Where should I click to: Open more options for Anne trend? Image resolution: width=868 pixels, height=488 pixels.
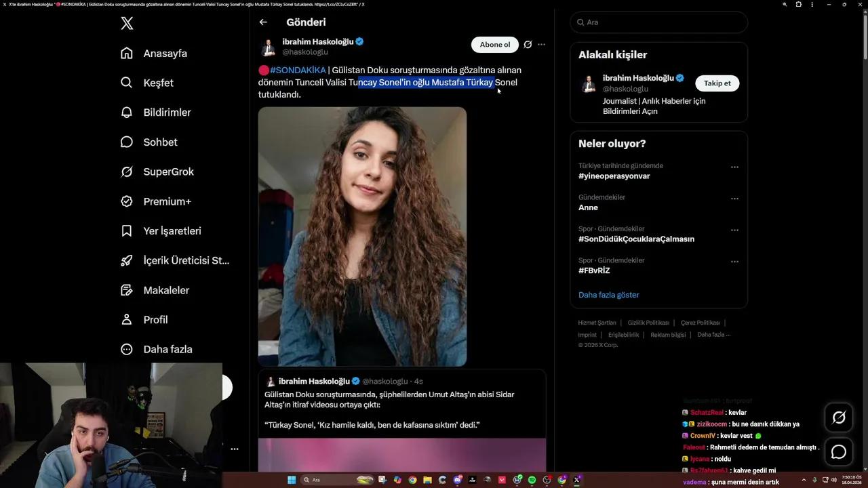point(734,199)
